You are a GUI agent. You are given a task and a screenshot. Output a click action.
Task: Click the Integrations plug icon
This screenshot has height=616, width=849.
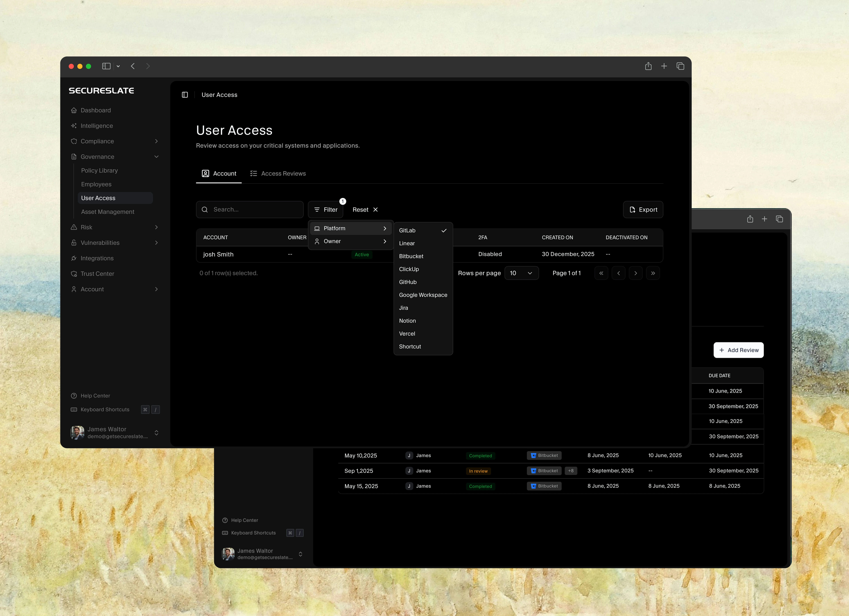74,258
